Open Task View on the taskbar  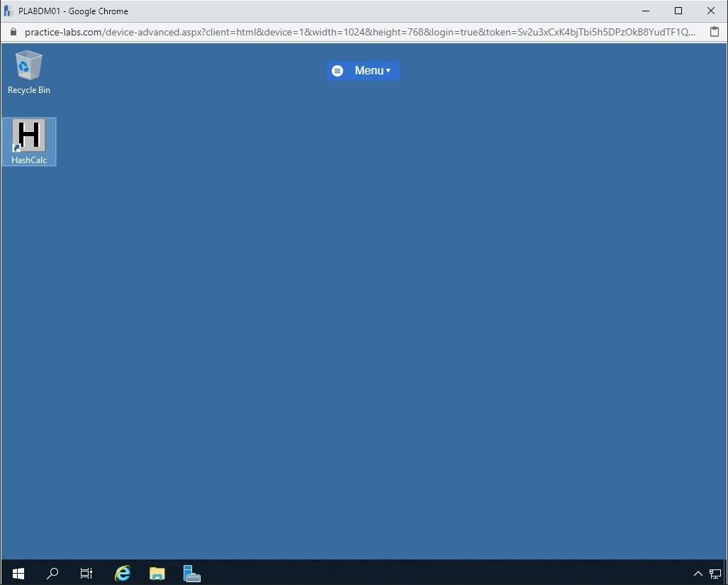point(86,573)
